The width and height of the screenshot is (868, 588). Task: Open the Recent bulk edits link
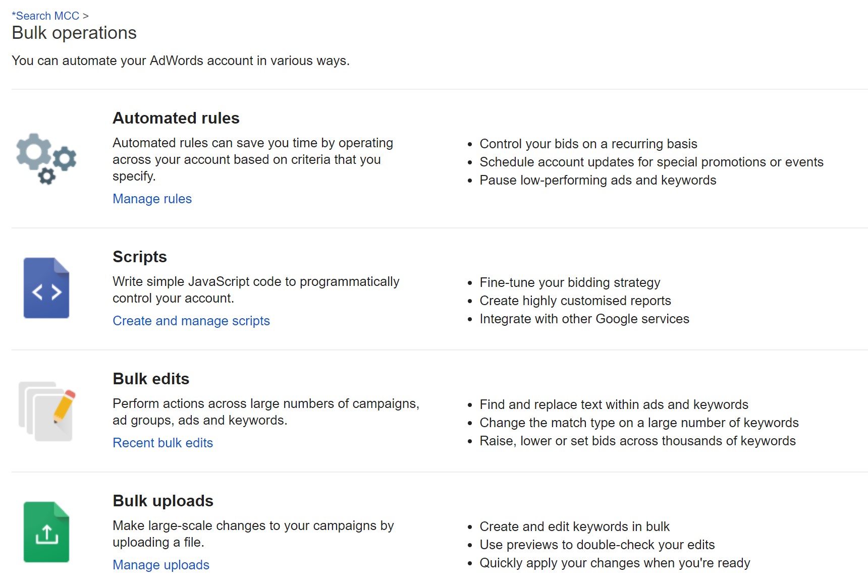[162, 443]
